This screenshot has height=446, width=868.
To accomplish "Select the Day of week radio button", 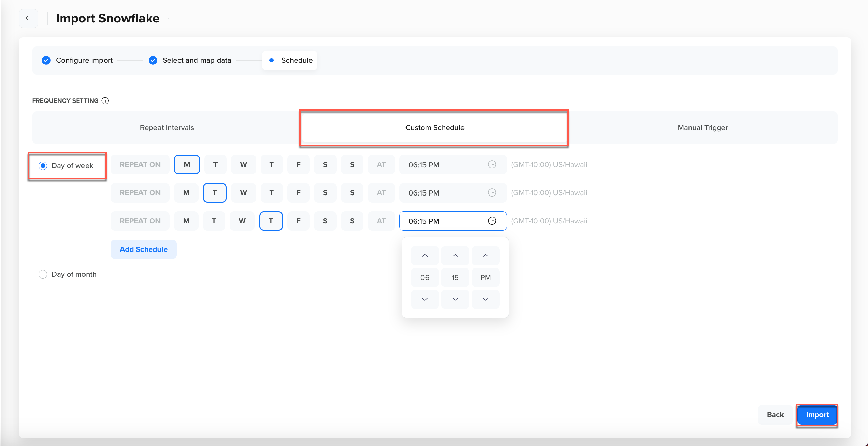I will click(43, 166).
